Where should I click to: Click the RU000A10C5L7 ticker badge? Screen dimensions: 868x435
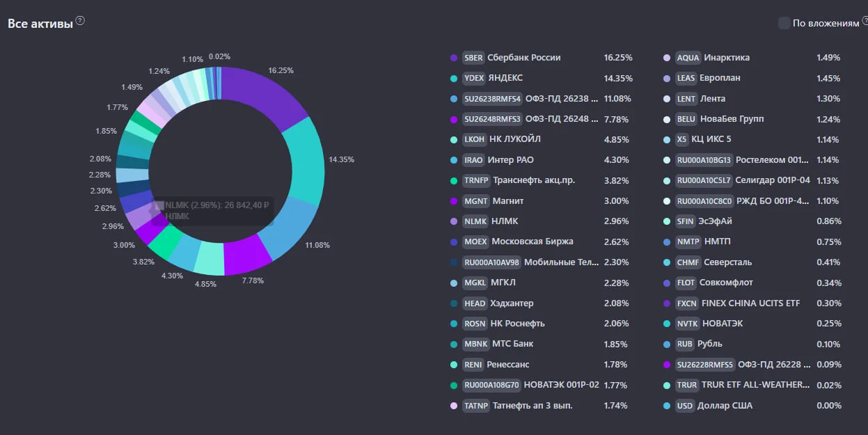coord(704,180)
